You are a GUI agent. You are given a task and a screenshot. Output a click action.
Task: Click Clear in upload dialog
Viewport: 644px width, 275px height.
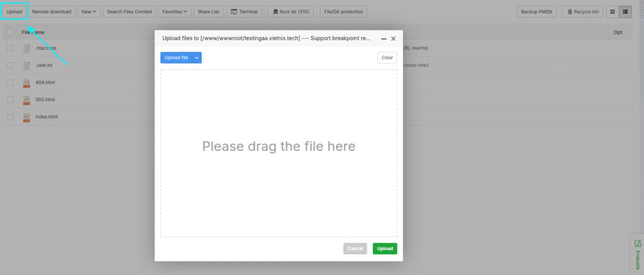(387, 58)
